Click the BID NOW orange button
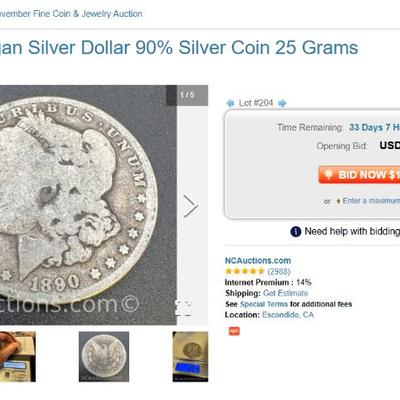The width and height of the screenshot is (400, 400). tap(359, 175)
